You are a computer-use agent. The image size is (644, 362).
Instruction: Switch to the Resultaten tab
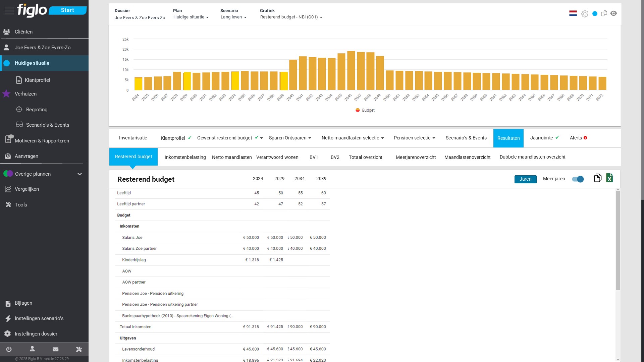click(x=508, y=138)
